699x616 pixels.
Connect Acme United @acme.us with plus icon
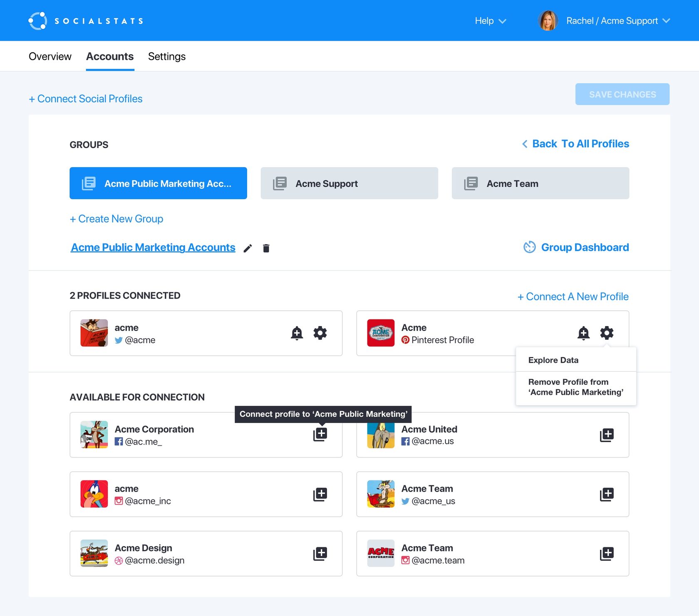607,435
